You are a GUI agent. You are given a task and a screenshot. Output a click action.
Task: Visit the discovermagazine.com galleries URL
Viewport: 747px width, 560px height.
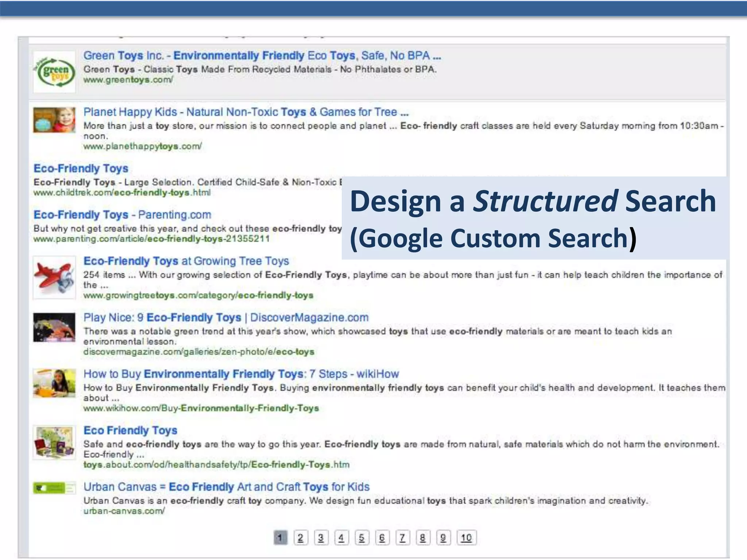point(199,352)
